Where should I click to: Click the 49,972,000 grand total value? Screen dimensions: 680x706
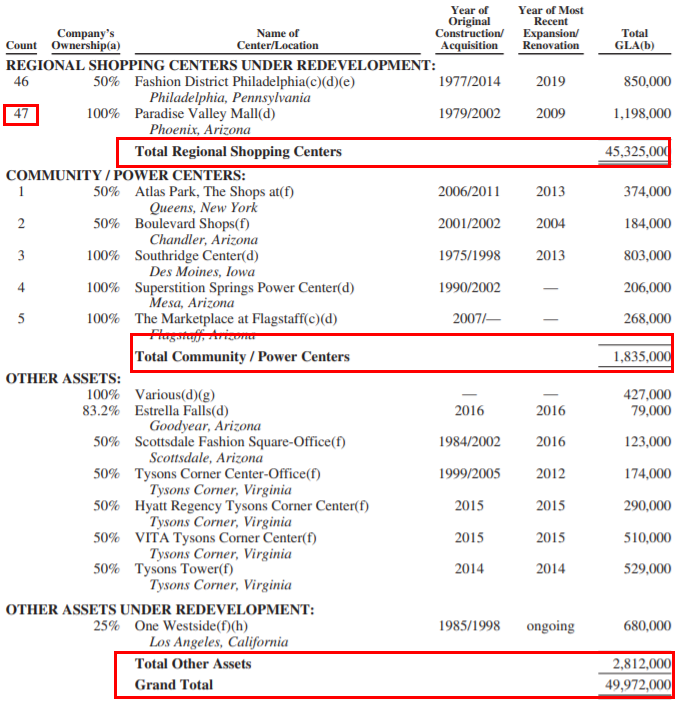click(x=638, y=685)
